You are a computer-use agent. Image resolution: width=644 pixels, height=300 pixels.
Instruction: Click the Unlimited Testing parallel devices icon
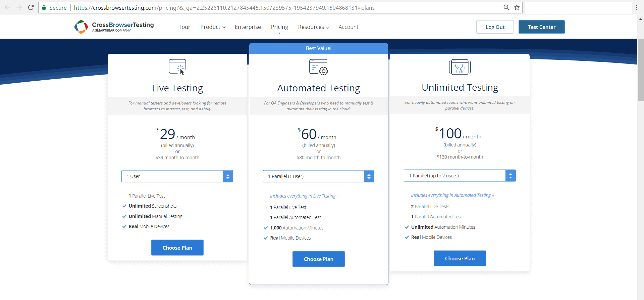coord(460,67)
